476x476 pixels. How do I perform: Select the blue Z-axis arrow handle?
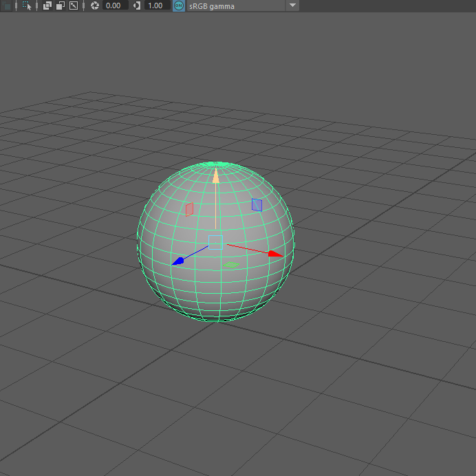[x=177, y=261]
